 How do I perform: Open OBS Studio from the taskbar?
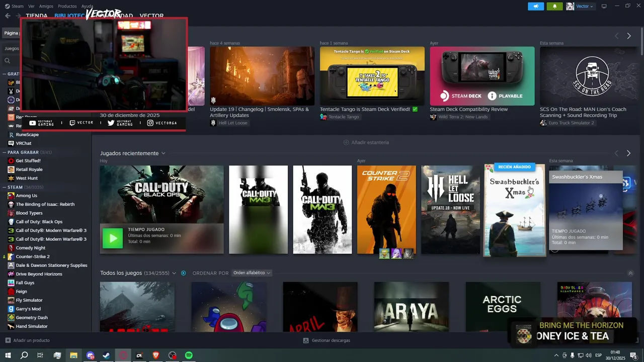click(x=173, y=355)
